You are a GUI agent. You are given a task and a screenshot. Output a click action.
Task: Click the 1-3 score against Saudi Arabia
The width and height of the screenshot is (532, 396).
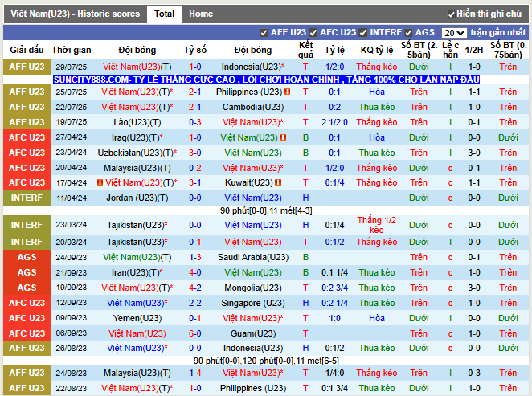click(x=195, y=257)
